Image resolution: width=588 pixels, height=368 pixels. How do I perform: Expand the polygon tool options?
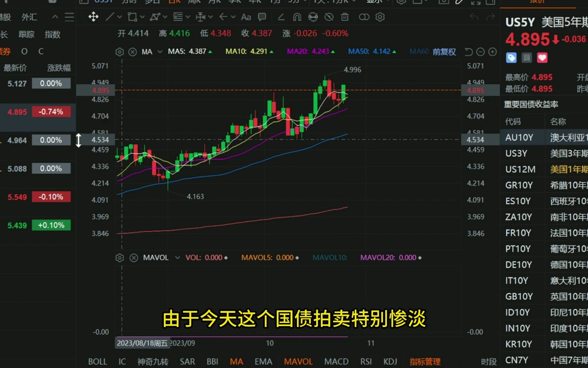(x=165, y=17)
